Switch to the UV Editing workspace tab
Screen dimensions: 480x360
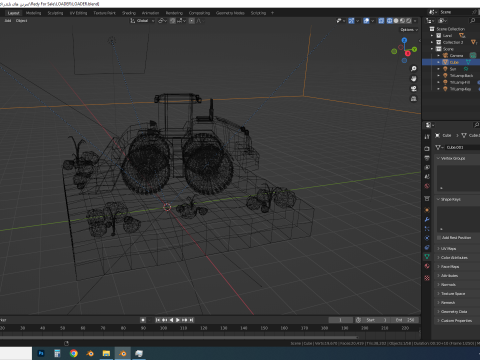pyautogui.click(x=78, y=13)
